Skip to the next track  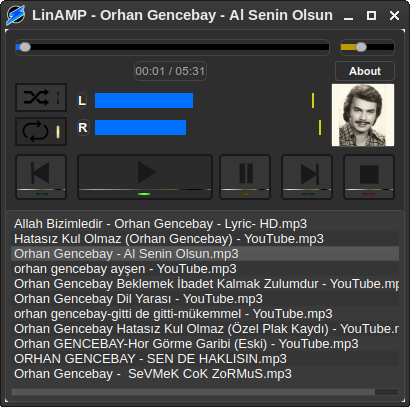pos(307,177)
